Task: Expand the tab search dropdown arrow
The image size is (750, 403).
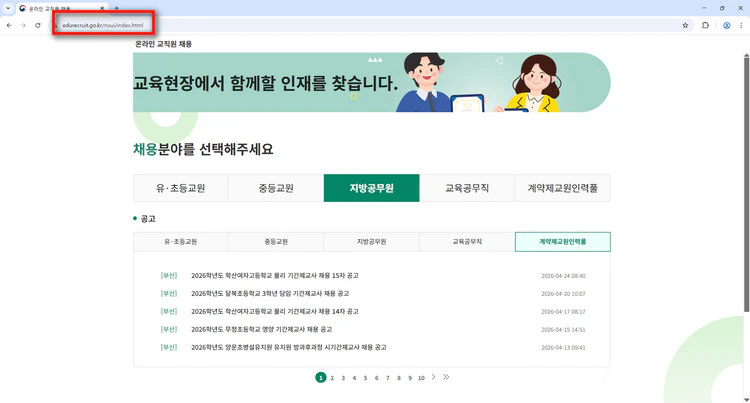Action: coord(8,8)
